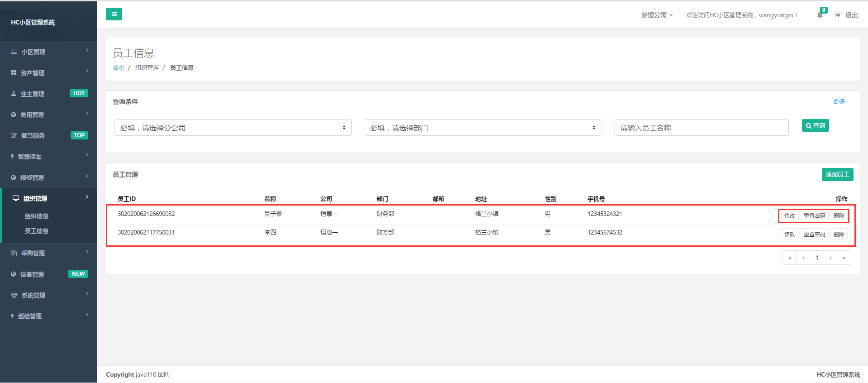This screenshot has height=383, width=868.
Task: Collapse 组织管理 with its chevron
Action: (87, 197)
